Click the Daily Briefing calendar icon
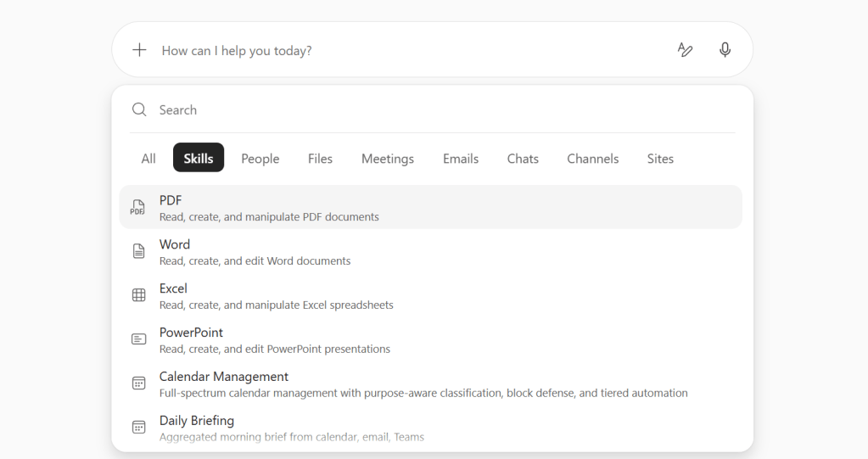 coord(138,428)
